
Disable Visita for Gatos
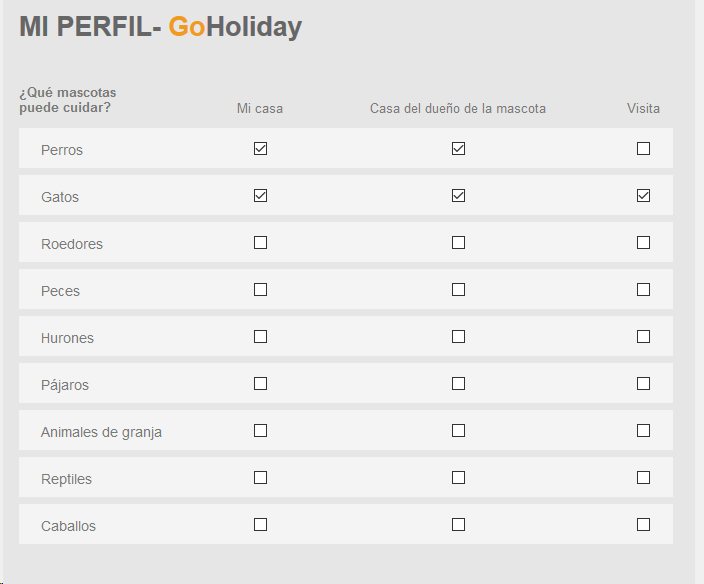click(x=644, y=196)
